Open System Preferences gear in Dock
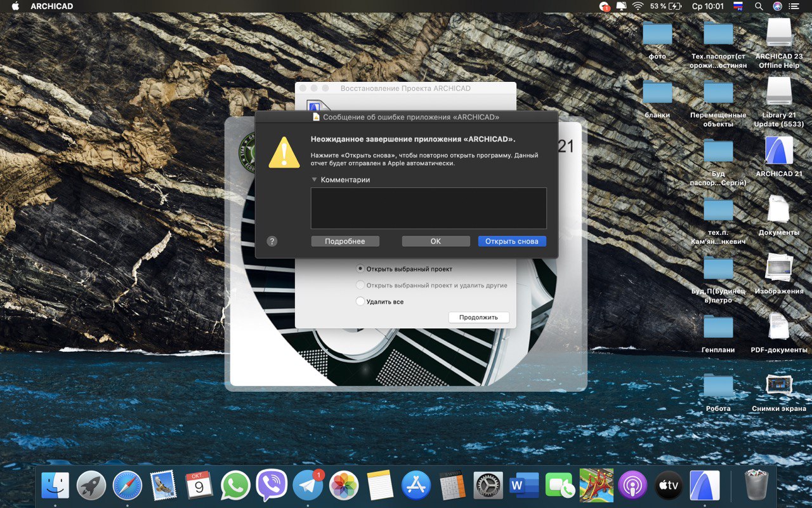This screenshot has width=812, height=508. pos(488,486)
